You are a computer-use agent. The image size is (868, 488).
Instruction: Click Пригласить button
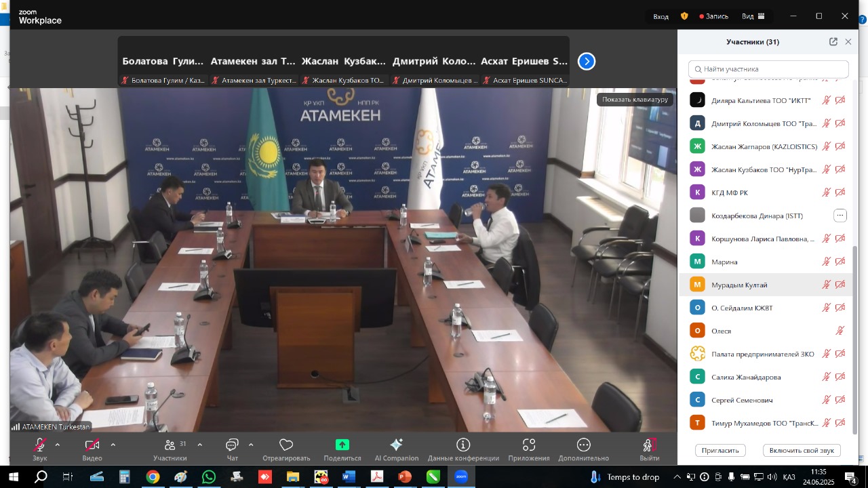[720, 451]
